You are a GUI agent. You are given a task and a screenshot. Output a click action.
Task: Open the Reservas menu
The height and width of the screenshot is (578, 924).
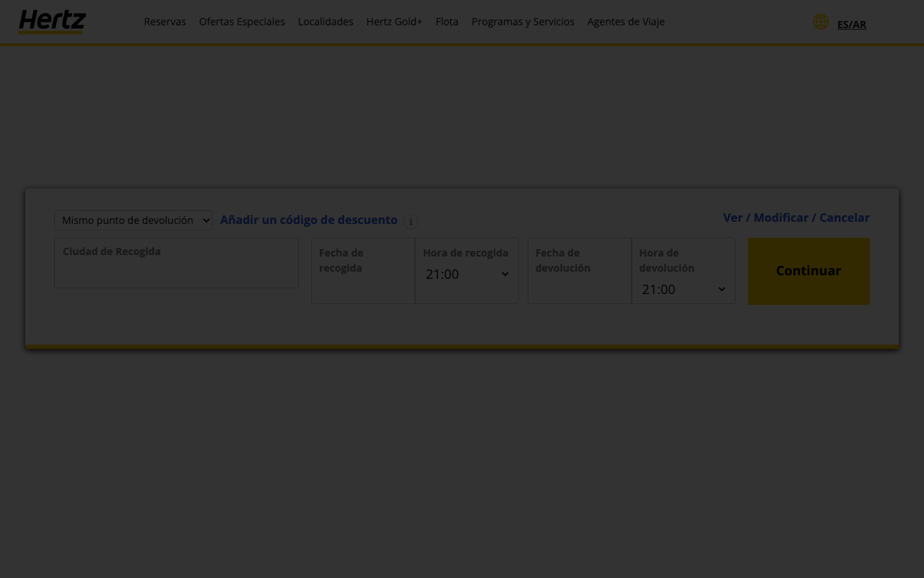[x=165, y=22]
